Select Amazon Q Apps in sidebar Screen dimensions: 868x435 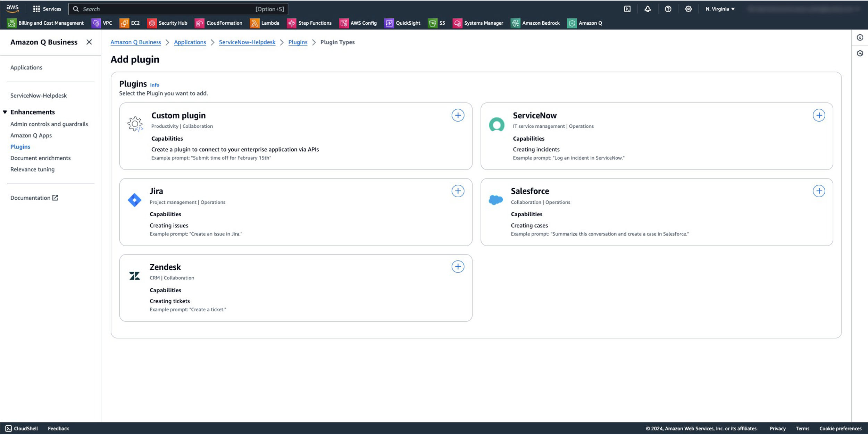click(31, 135)
